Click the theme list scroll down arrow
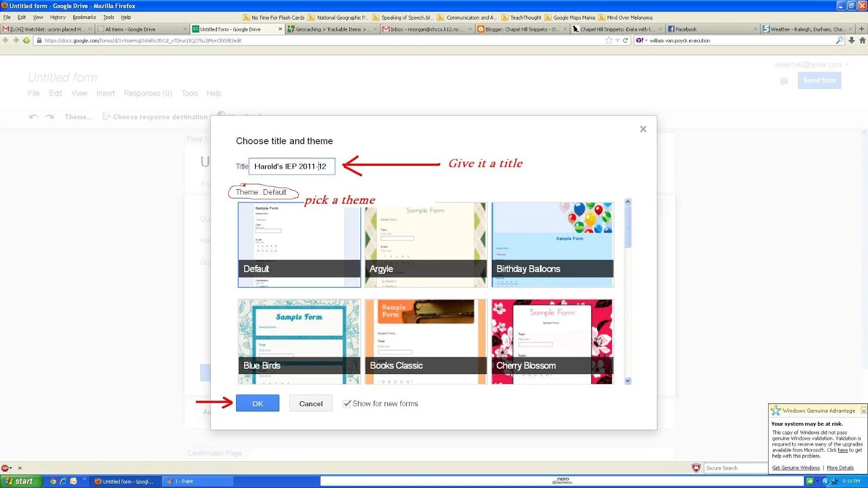This screenshot has height=488, width=868. coord(628,381)
